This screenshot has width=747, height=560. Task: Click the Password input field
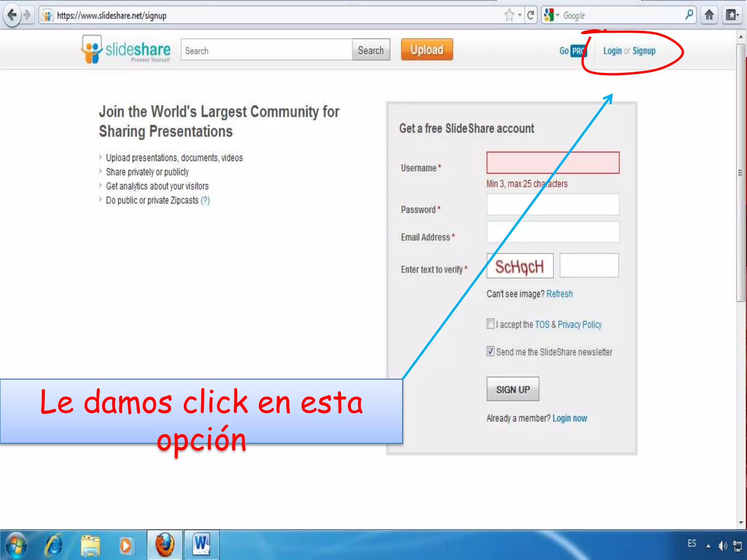tap(553, 205)
